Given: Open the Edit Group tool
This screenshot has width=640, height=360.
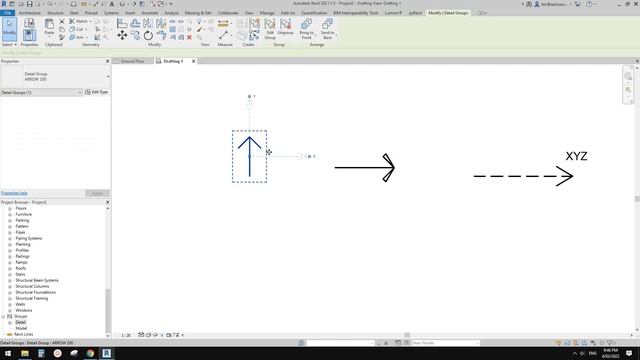Looking at the screenshot, I should [270, 28].
